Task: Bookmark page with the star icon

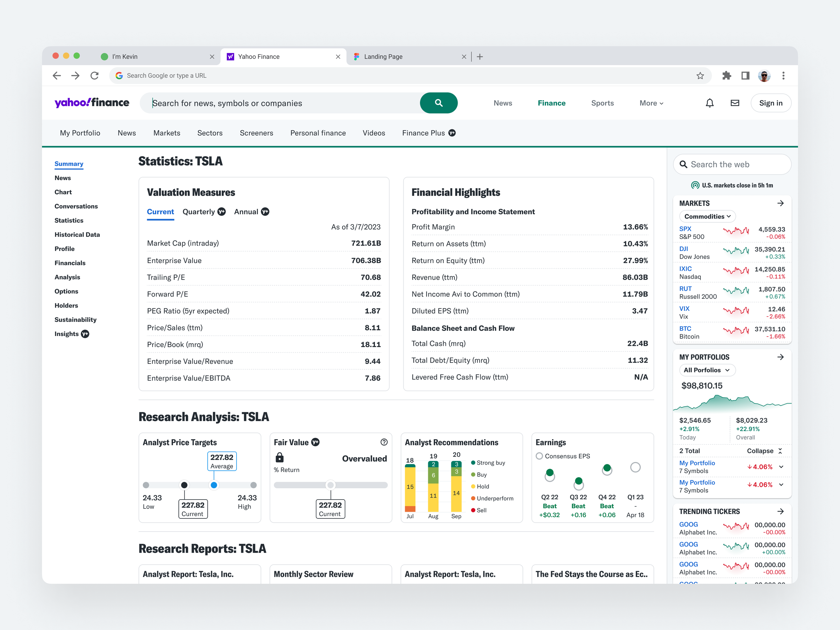Action: click(x=700, y=76)
